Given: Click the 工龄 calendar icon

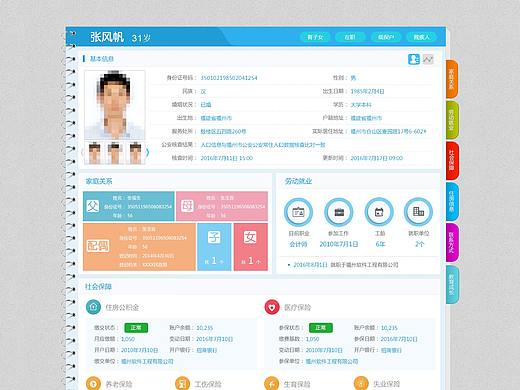Looking at the screenshot, I should [379, 212].
